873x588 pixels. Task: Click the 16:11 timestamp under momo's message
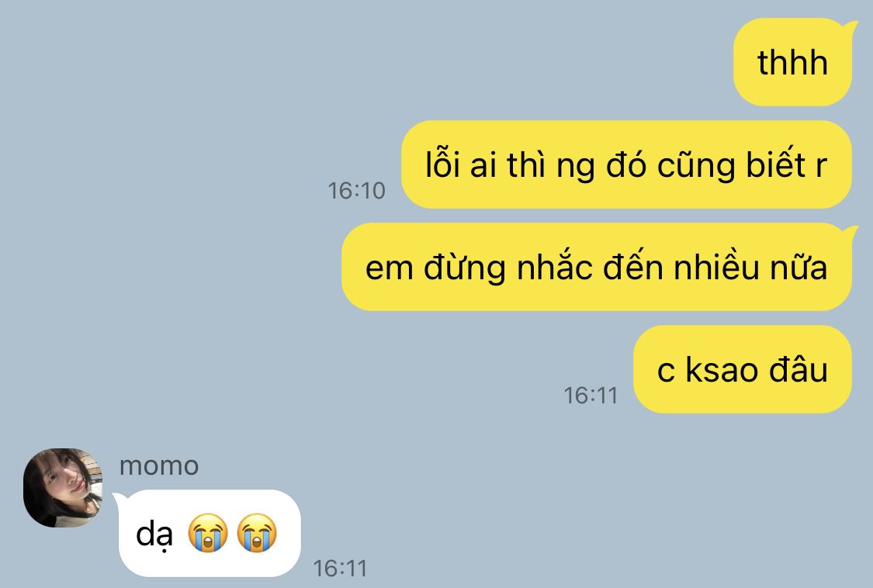click(340, 569)
